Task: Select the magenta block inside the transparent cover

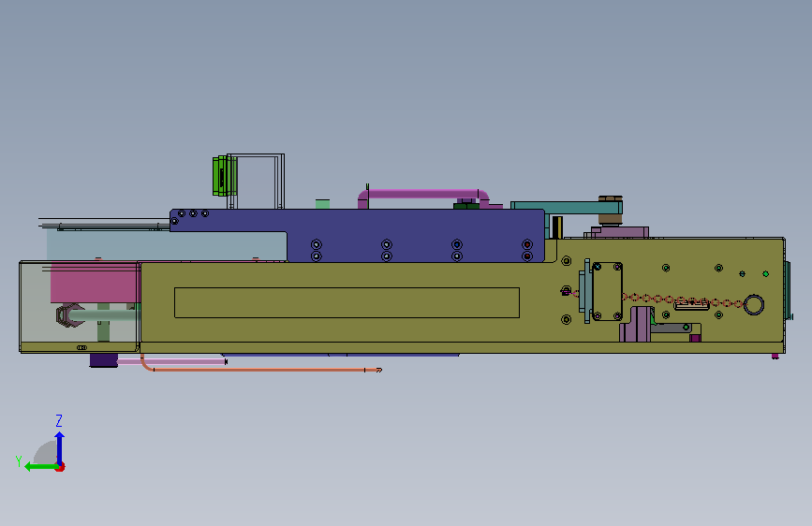Action: [x=95, y=282]
